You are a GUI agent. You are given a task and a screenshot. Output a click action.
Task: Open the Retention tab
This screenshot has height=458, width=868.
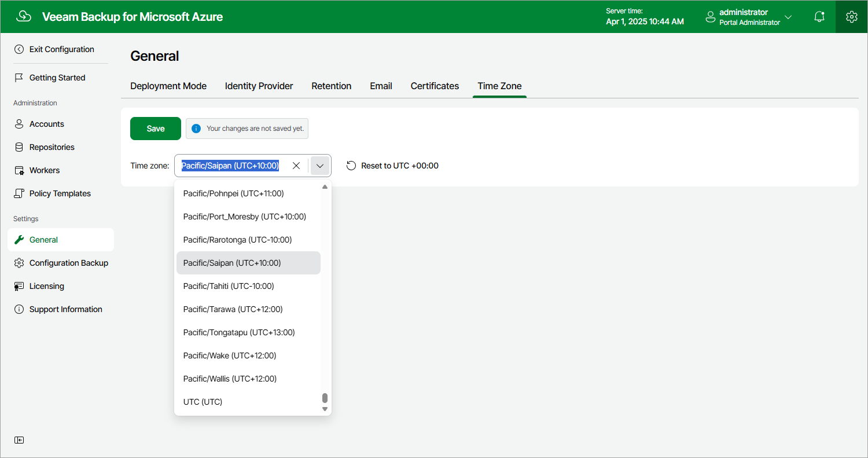click(332, 86)
